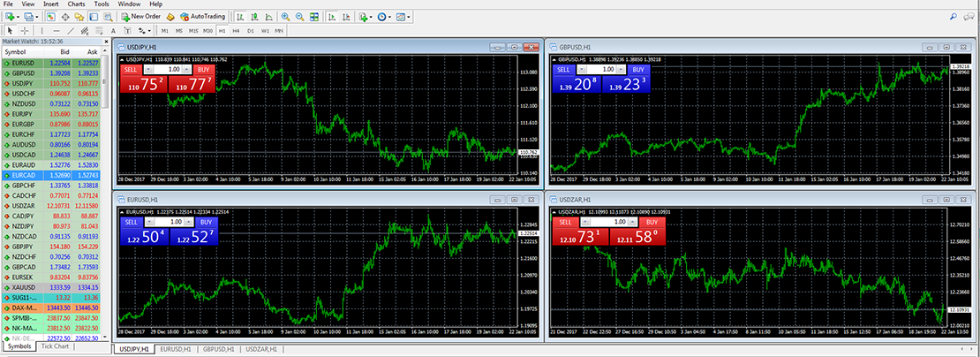Open the Periods clock icon
The image size is (980, 357).
(x=382, y=16)
